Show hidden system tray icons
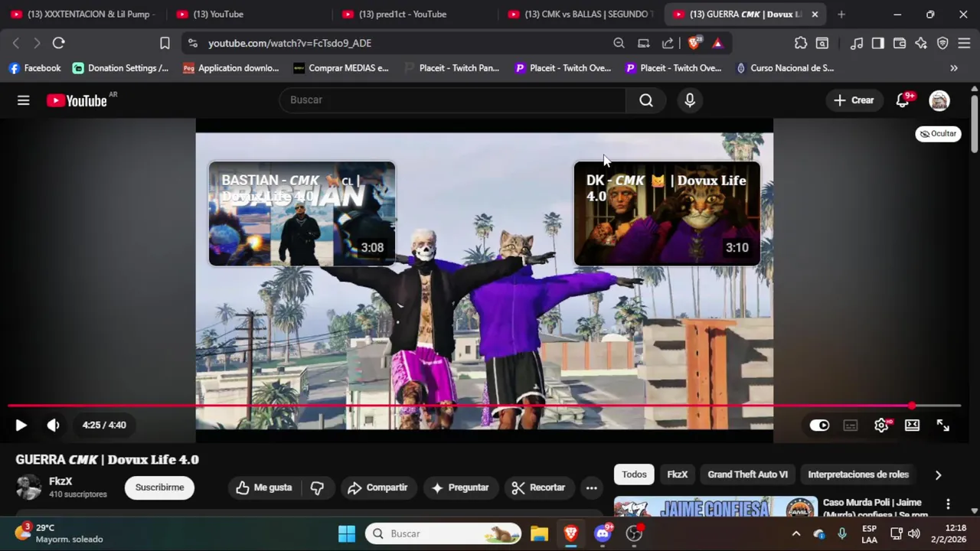Image resolution: width=980 pixels, height=551 pixels. [795, 533]
